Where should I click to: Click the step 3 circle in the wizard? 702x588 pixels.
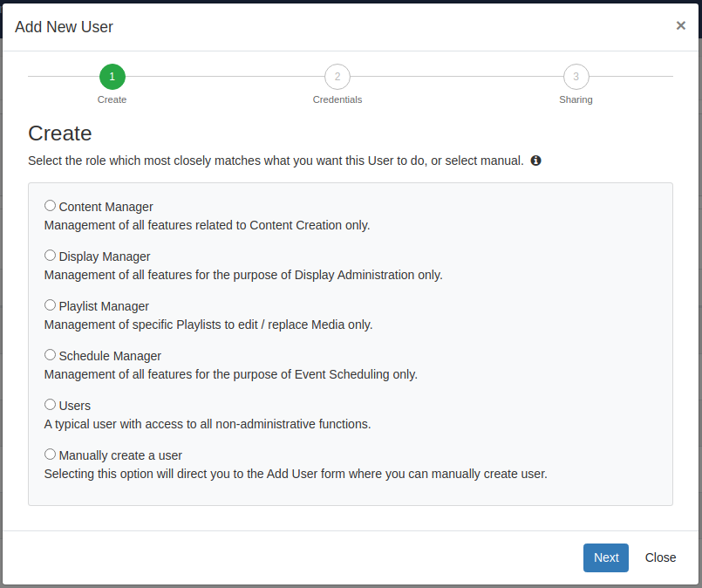[x=576, y=77]
